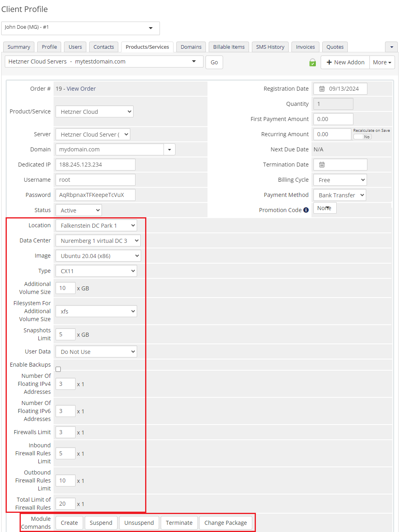Viewport: 399px width, 532px height.
Task: Click the Inbound Firewall Rules Limit field
Action: pos(66,453)
